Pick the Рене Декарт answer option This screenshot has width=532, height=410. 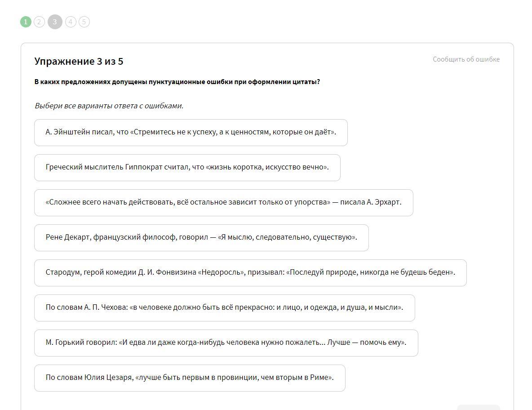[201, 237]
